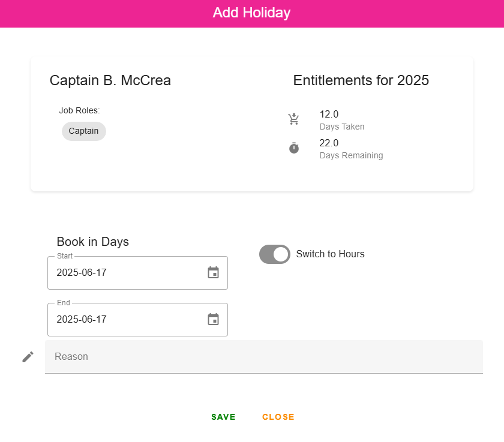Click the 22.0 Days Remaining value
Screen dimensions: 504x442
329,143
